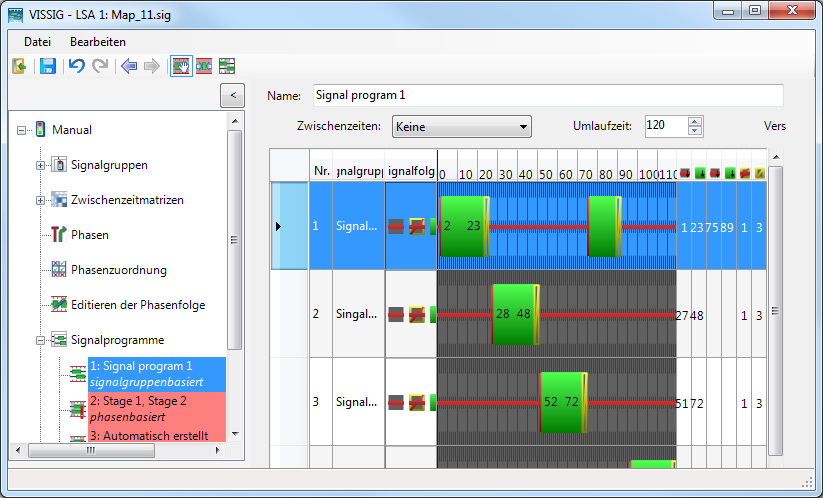Select '2: Stage 1, Stage 2' signal program
823x498 pixels.
[138, 400]
